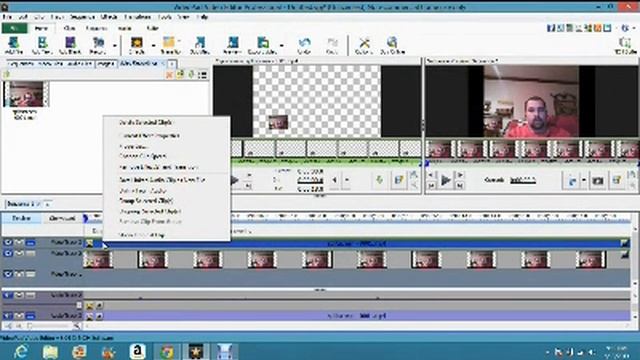This screenshot has height=360, width=640.
Task: Select the video thumbnail in media bin
Action: coord(26,94)
